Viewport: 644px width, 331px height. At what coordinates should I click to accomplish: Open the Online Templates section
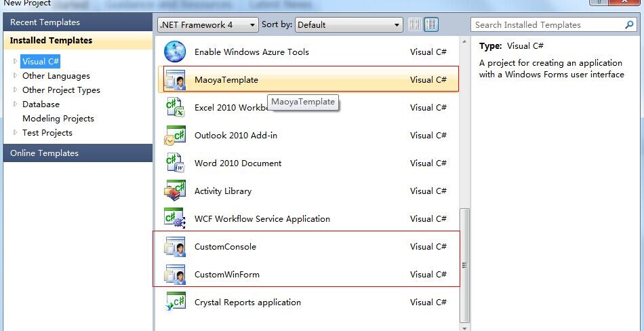tap(78, 153)
